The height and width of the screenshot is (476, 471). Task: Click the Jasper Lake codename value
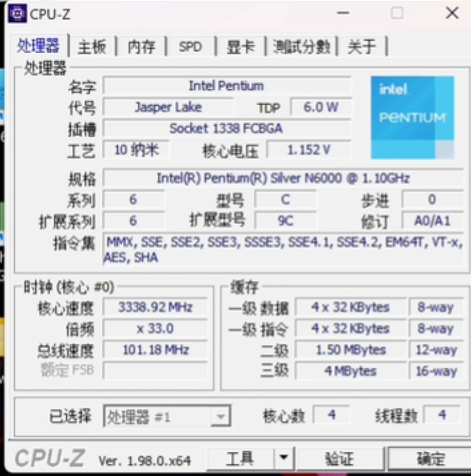coord(168,107)
